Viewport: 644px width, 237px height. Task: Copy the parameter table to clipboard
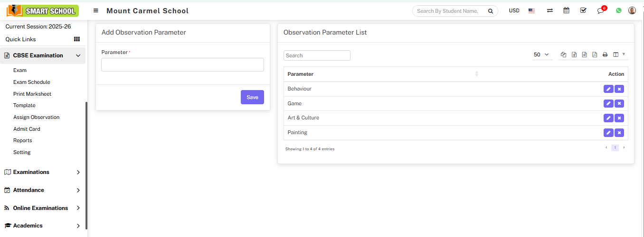[x=564, y=55]
